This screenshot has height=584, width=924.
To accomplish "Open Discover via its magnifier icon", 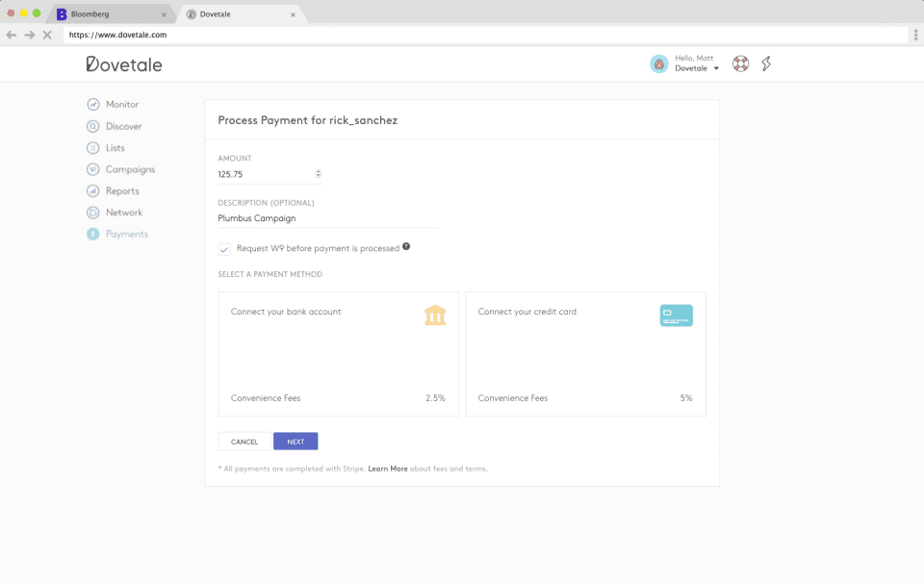I will click(93, 126).
